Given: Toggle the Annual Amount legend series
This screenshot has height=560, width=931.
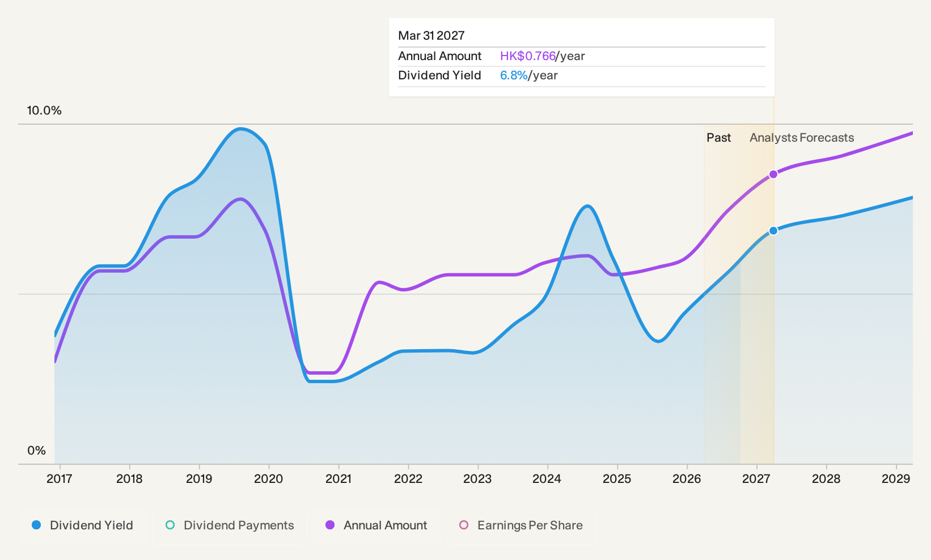Looking at the screenshot, I should pos(376,525).
